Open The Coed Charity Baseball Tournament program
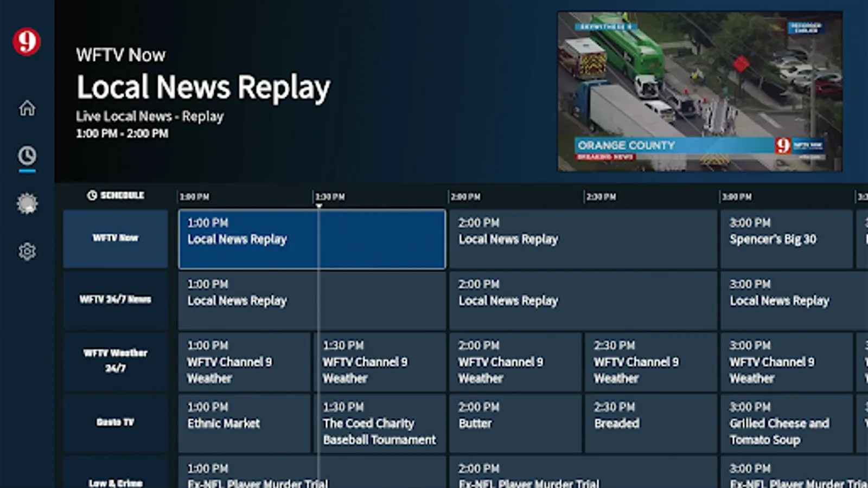 click(380, 423)
